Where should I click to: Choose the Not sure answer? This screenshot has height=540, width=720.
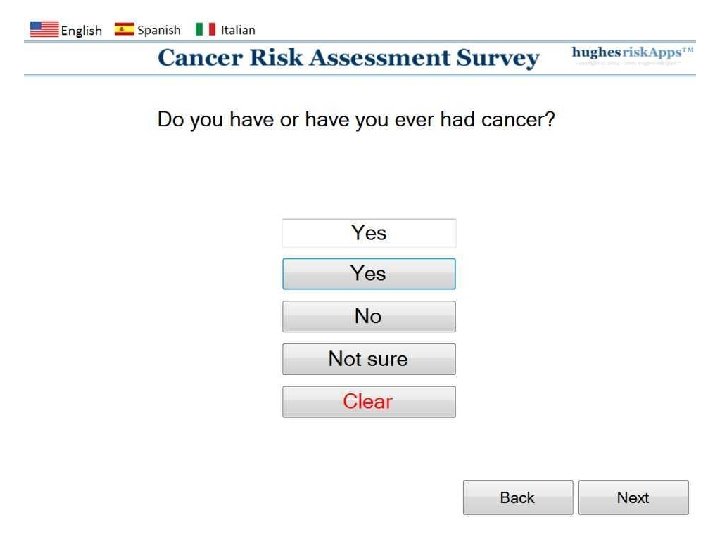[x=368, y=359]
